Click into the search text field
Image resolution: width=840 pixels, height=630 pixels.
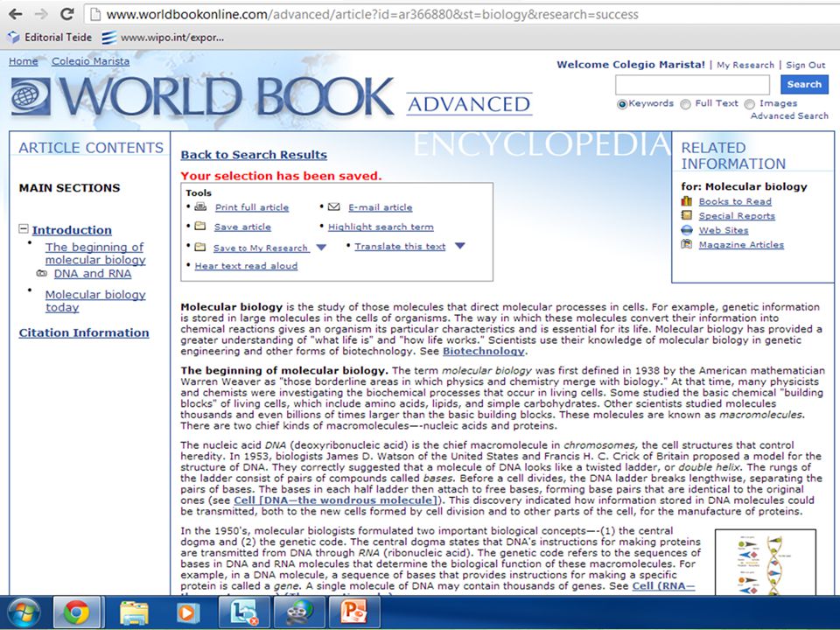pos(692,85)
